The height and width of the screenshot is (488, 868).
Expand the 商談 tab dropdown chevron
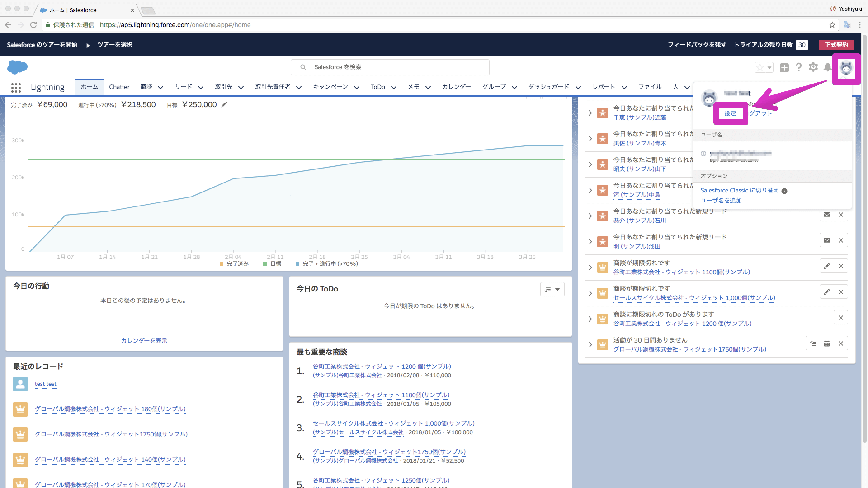(160, 87)
